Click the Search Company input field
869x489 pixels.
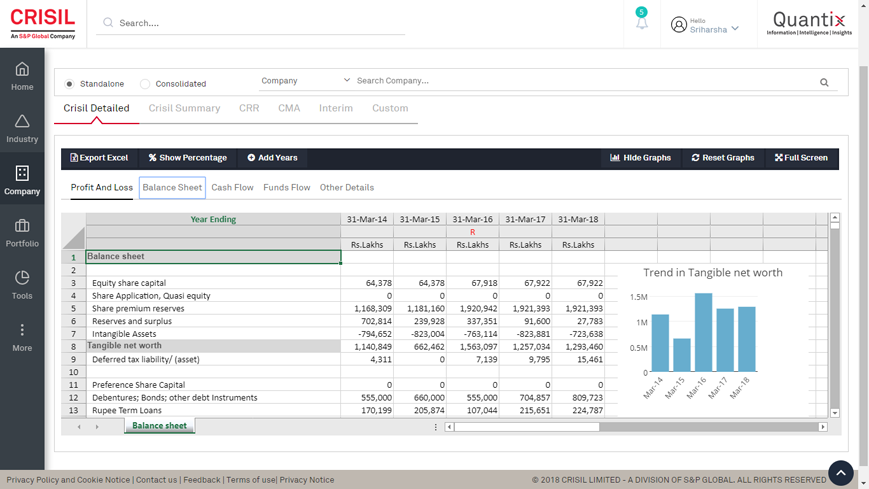point(580,81)
